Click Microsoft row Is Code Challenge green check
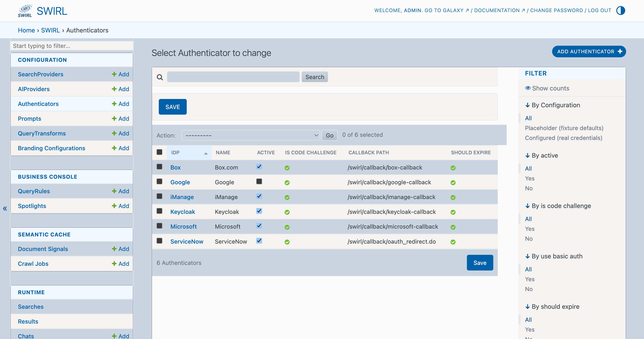This screenshot has width=644, height=339. pos(287,227)
